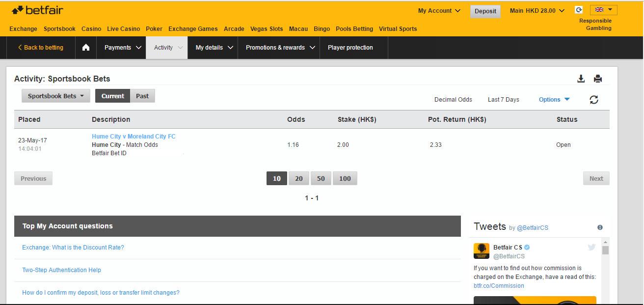644x305 pixels.
Task: Click the Tweets info icon
Action: tap(600, 227)
